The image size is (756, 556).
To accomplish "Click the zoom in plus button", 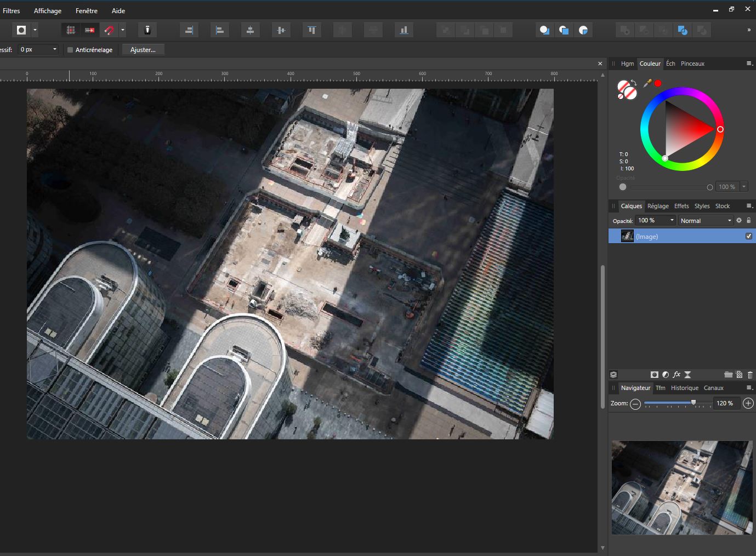I will pos(748,403).
